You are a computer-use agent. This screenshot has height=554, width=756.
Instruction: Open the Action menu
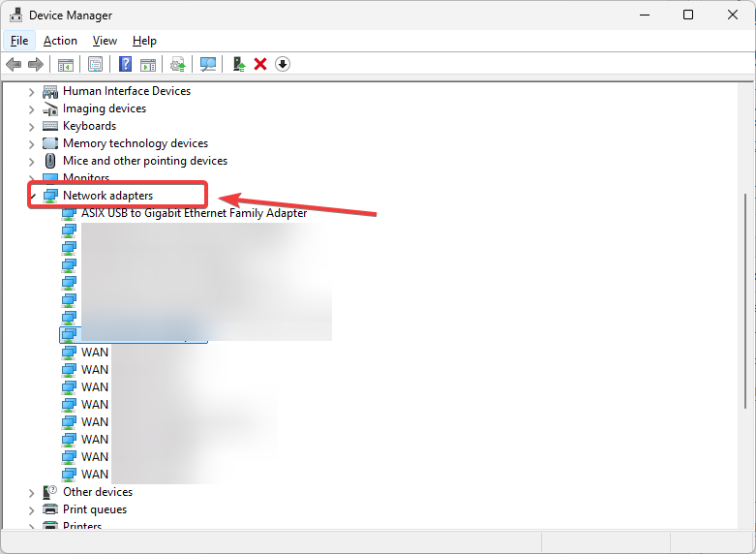click(x=60, y=41)
